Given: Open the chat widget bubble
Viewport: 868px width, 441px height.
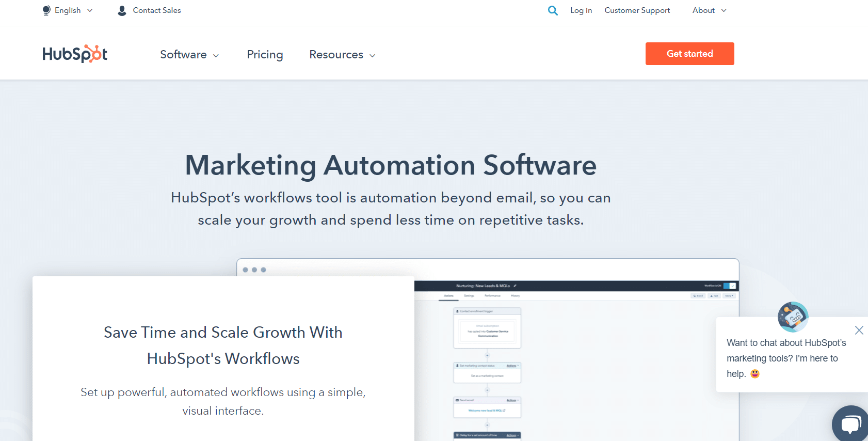Looking at the screenshot, I should (x=850, y=424).
